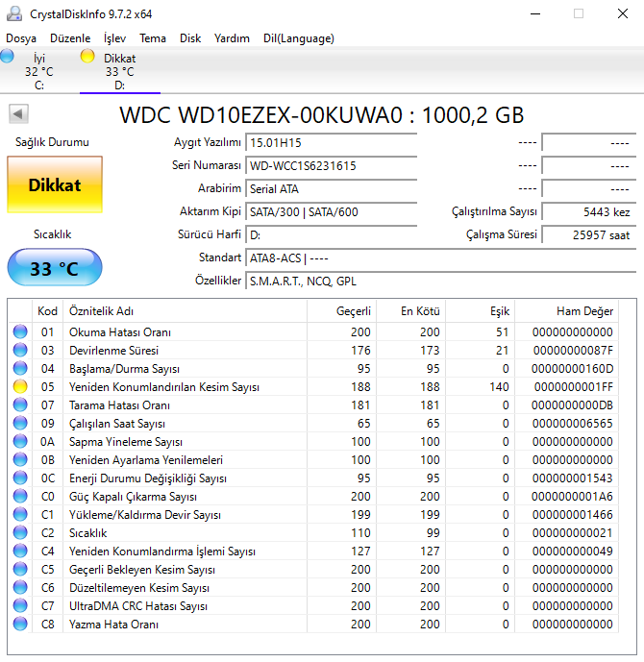644x662 pixels.
Task: Select attribute name Yeniden Konumlandırılan Kesim Sayısı
Action: coord(164,387)
